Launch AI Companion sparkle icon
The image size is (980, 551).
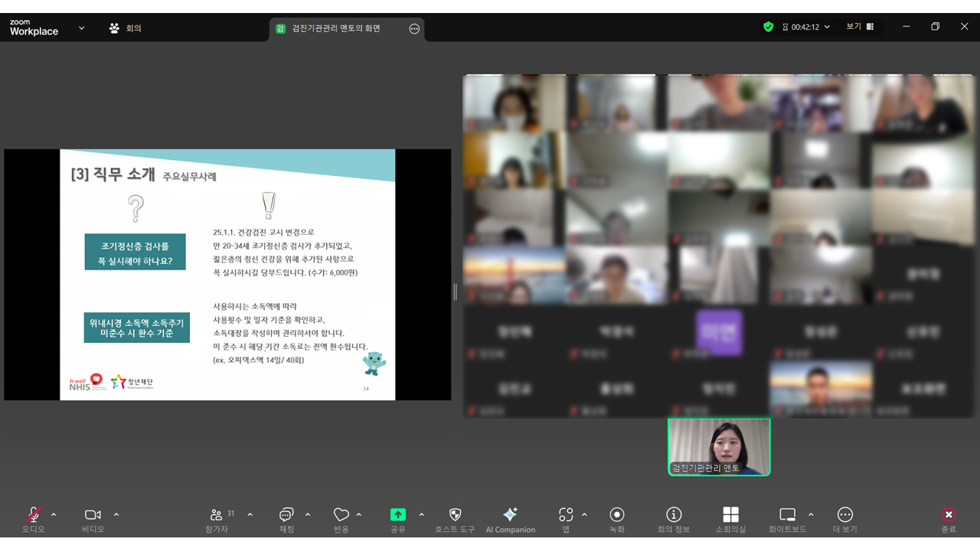click(x=510, y=515)
